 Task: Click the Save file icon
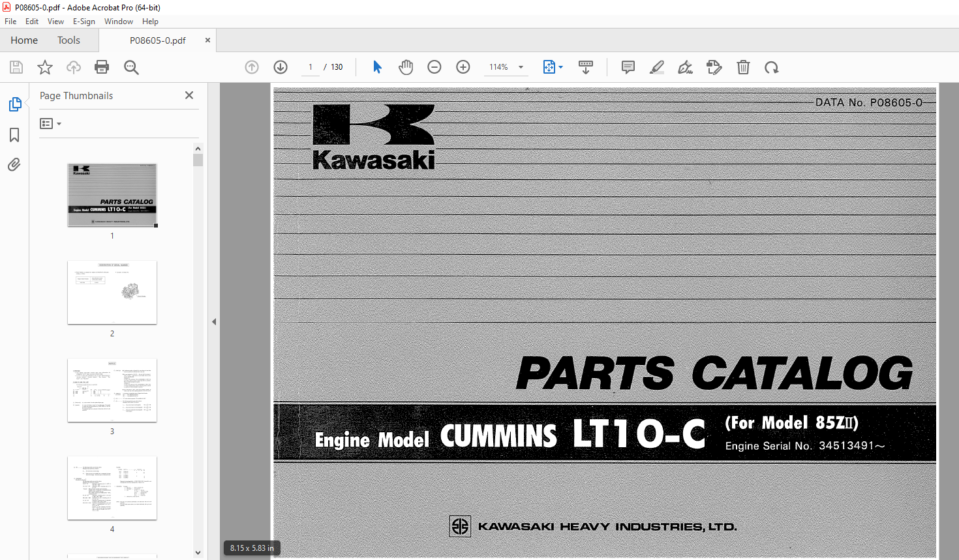click(x=16, y=67)
